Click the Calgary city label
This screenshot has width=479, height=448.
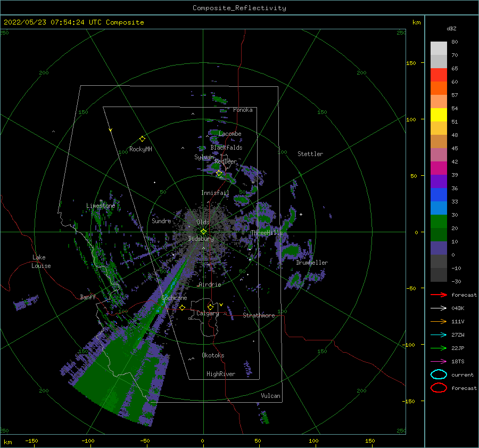click(x=208, y=313)
